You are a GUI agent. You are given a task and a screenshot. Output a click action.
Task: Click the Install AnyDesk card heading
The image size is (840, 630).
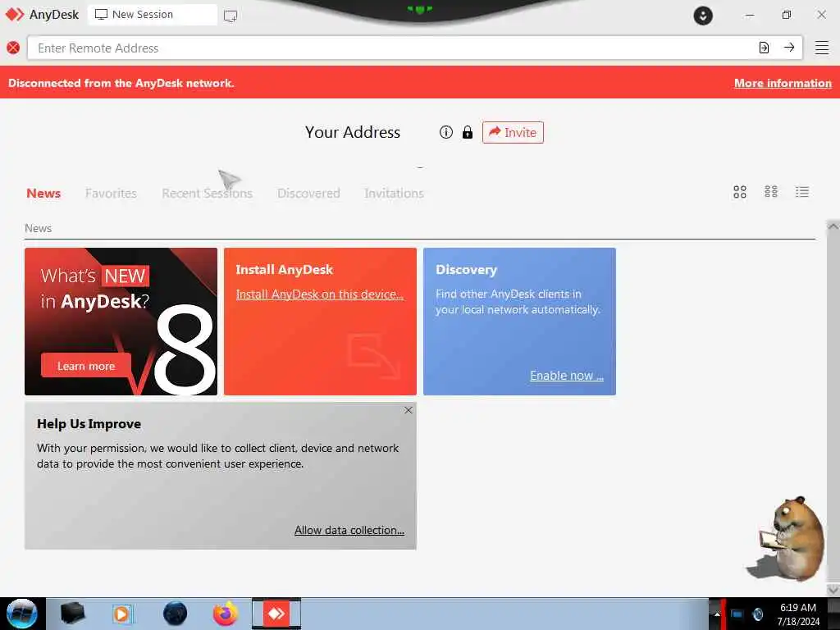click(x=285, y=269)
